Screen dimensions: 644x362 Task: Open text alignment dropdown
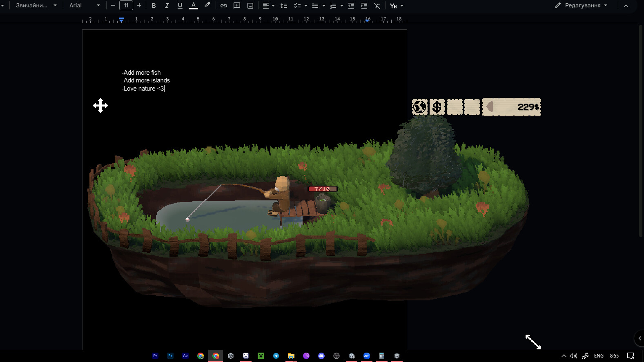pos(268,6)
